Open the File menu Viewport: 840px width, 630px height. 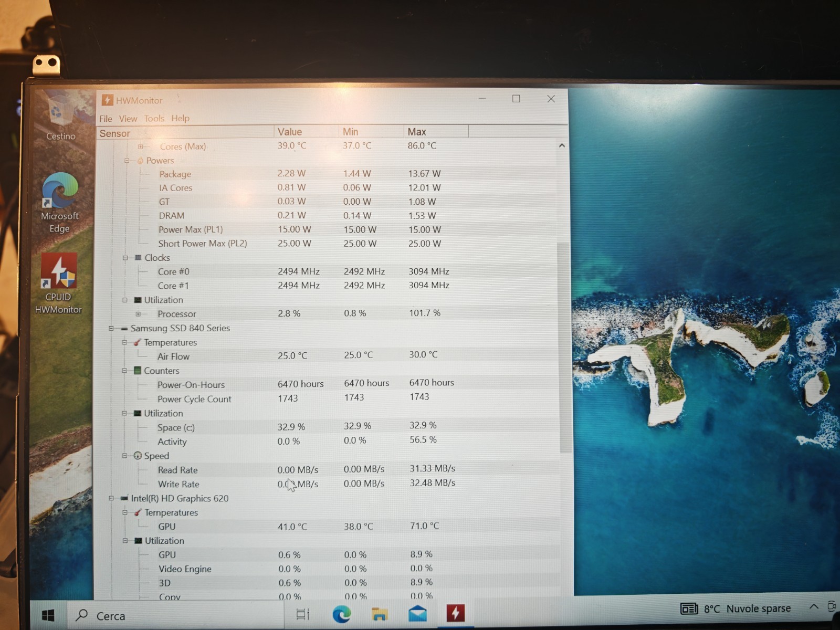pyautogui.click(x=106, y=119)
